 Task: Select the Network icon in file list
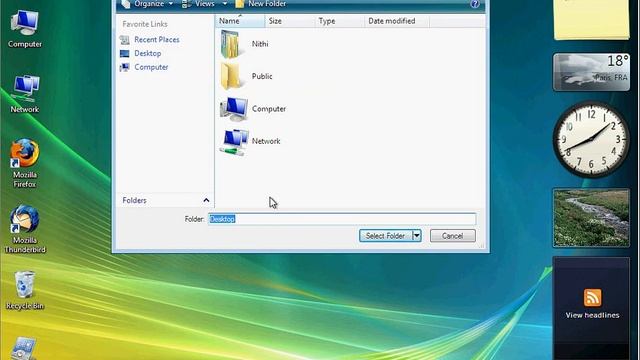[233, 141]
